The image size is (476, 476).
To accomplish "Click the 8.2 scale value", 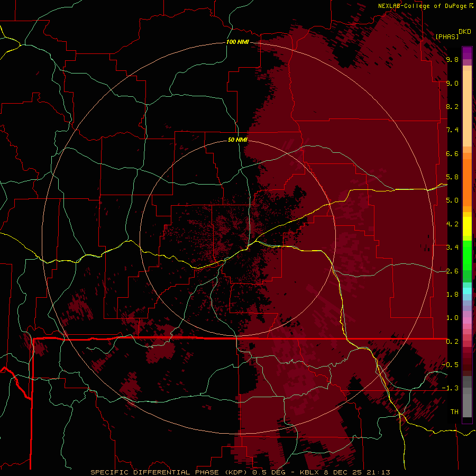I will tap(452, 106).
